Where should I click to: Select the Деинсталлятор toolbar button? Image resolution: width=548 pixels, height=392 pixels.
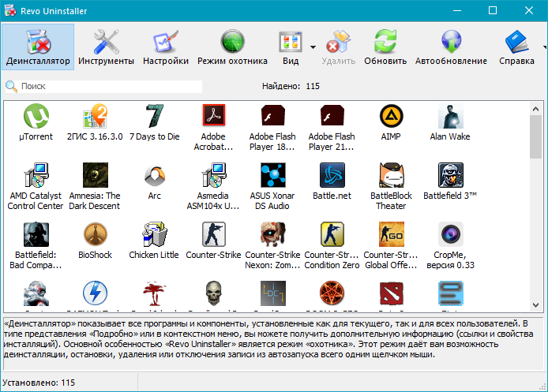pyautogui.click(x=38, y=47)
